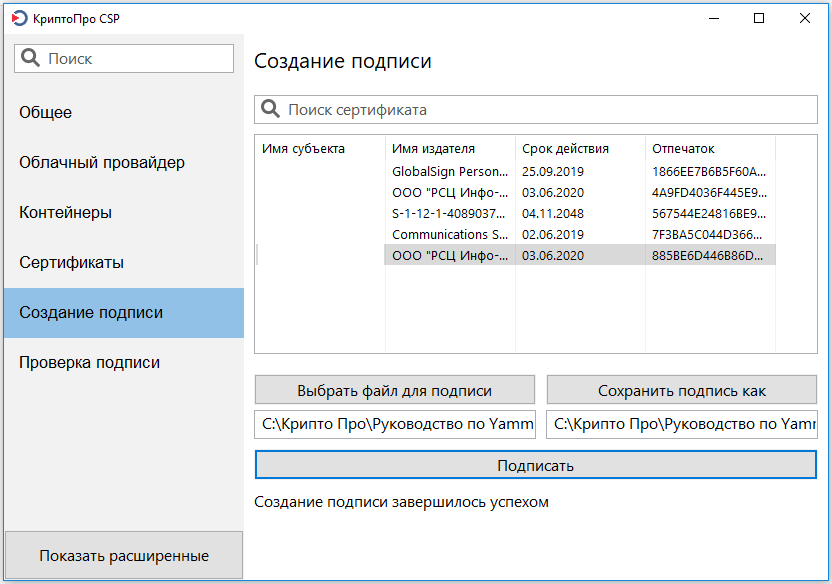Click the magnifier icon in certificate search
Screen dimensions: 832x584
[270, 109]
